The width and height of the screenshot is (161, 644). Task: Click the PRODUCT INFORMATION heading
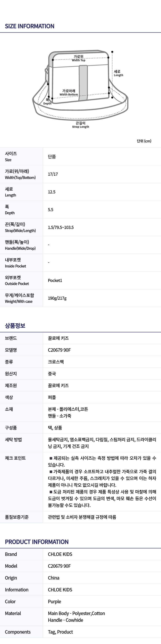click(x=37, y=542)
